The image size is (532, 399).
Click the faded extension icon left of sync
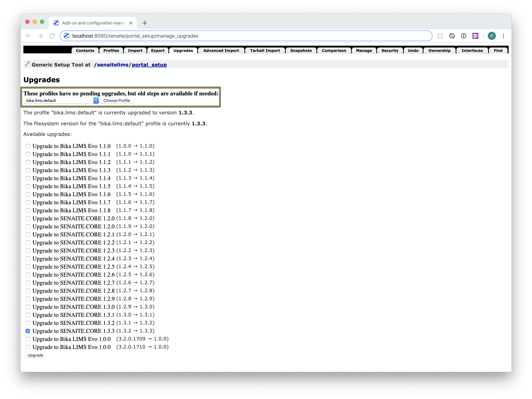coord(440,36)
